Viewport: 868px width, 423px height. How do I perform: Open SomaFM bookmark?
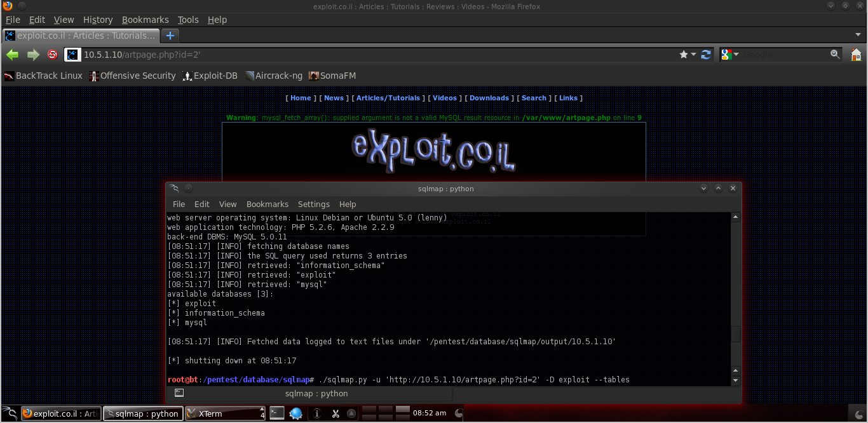pyautogui.click(x=332, y=76)
